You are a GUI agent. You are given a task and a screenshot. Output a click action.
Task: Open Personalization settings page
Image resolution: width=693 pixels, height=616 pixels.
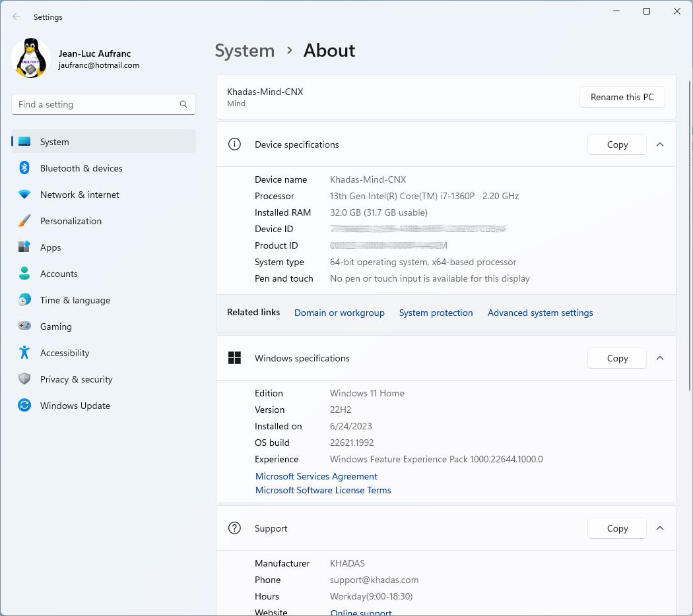(104, 221)
